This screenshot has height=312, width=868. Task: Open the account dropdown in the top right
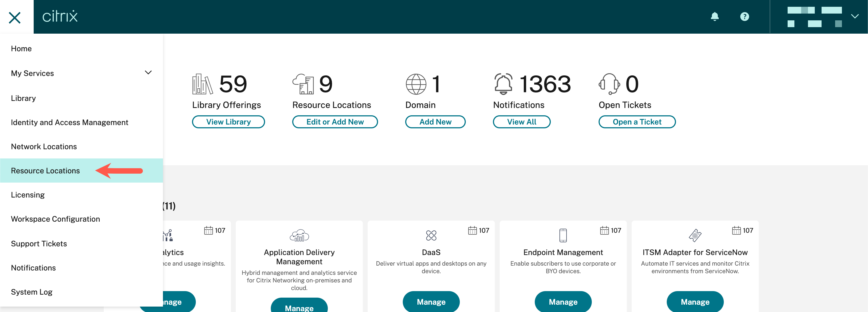(854, 17)
